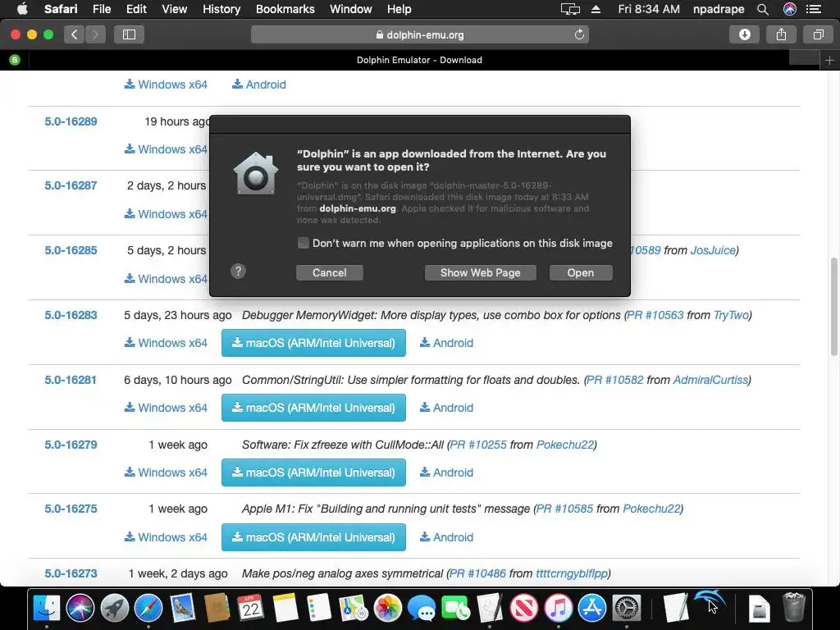The image size is (840, 630).
Task: Reload the dolphin-emu.org page
Action: [x=579, y=34]
